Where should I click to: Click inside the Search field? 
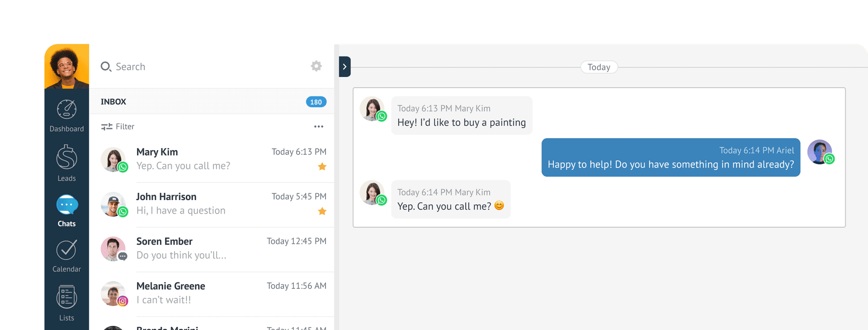click(203, 67)
